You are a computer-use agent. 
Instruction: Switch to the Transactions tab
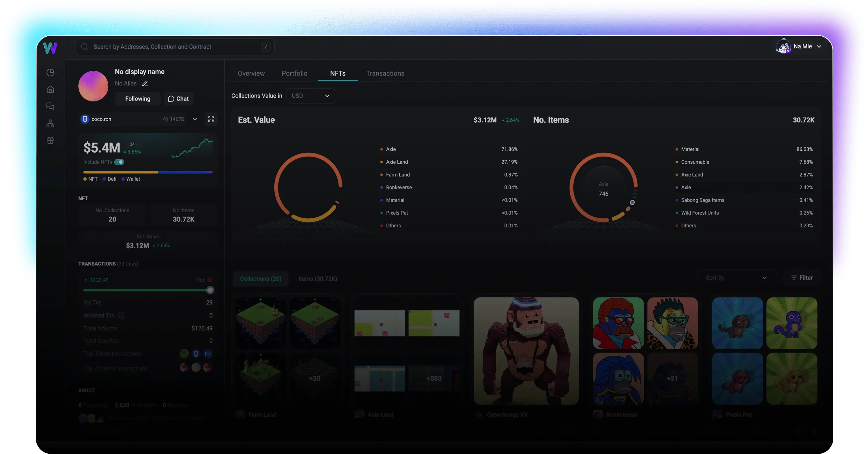click(x=385, y=73)
